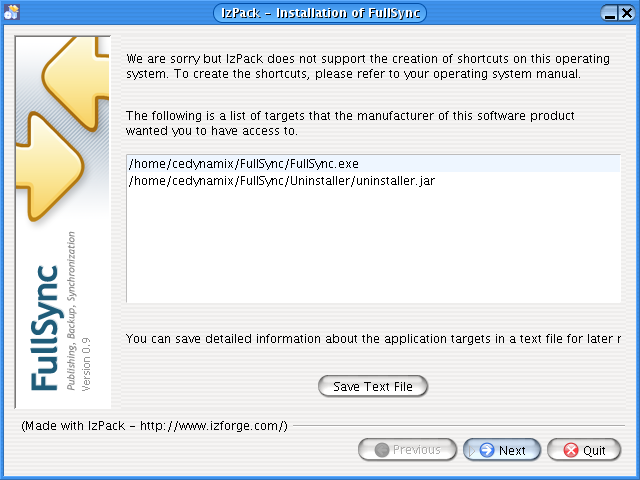Go to the Next installation step
This screenshot has height=480, width=640.
tap(502, 450)
